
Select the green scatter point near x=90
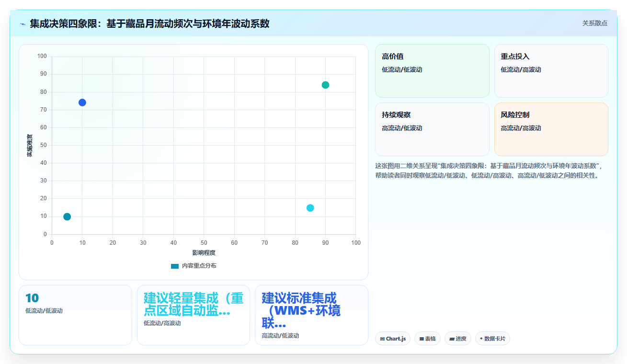pos(326,85)
